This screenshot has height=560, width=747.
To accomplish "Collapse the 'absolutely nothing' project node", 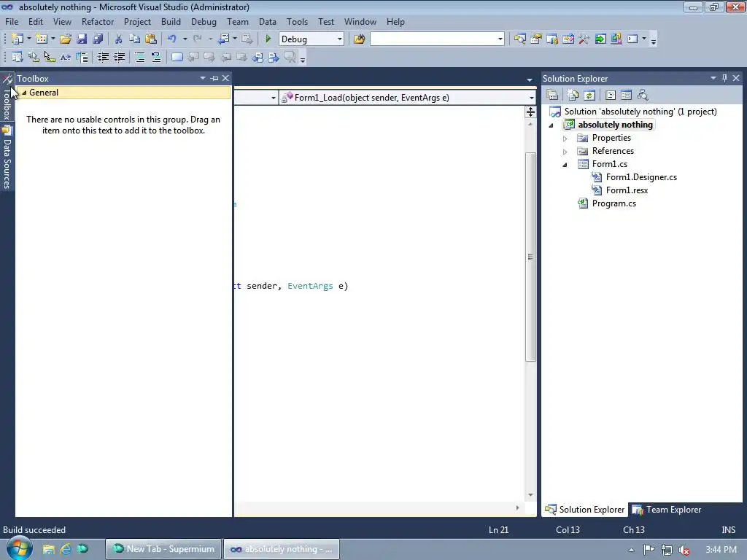I will pyautogui.click(x=551, y=125).
